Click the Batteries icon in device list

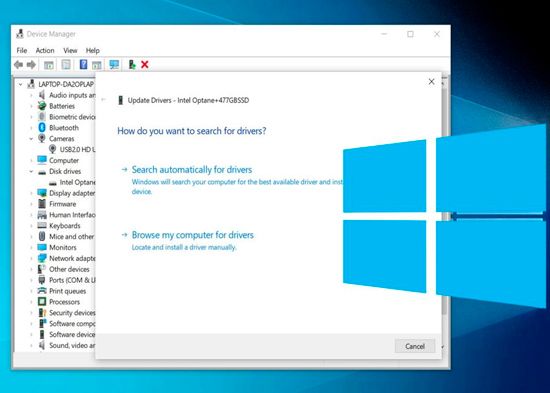42,106
